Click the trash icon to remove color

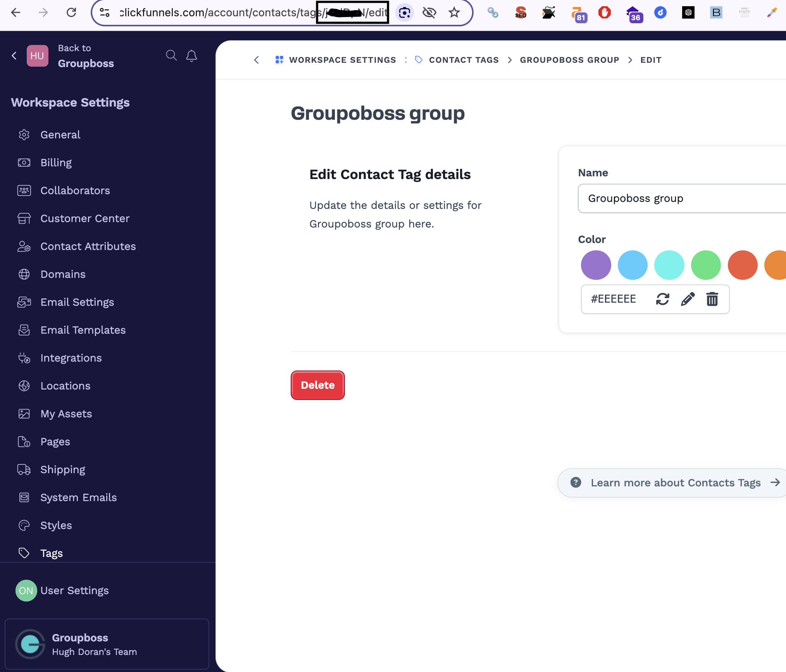coord(712,299)
